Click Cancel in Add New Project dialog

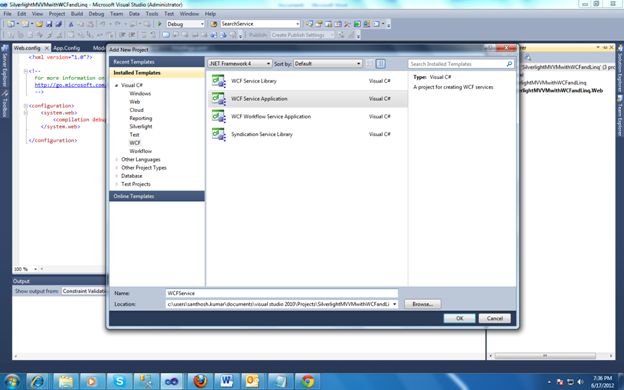[495, 318]
